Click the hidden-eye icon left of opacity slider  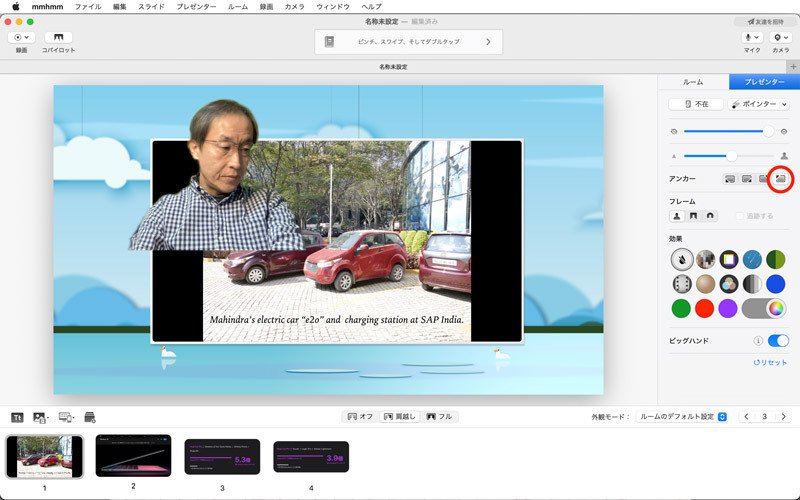674,132
